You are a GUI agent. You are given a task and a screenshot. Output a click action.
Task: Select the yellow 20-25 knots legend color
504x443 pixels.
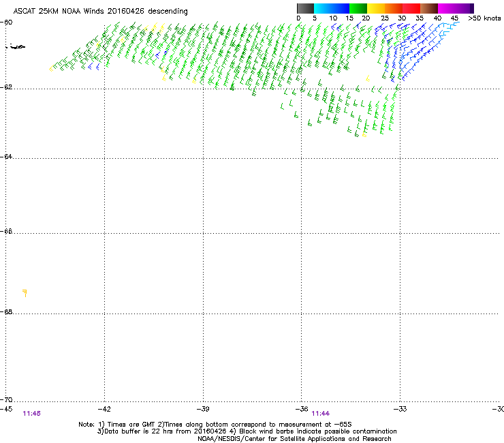tap(376, 8)
